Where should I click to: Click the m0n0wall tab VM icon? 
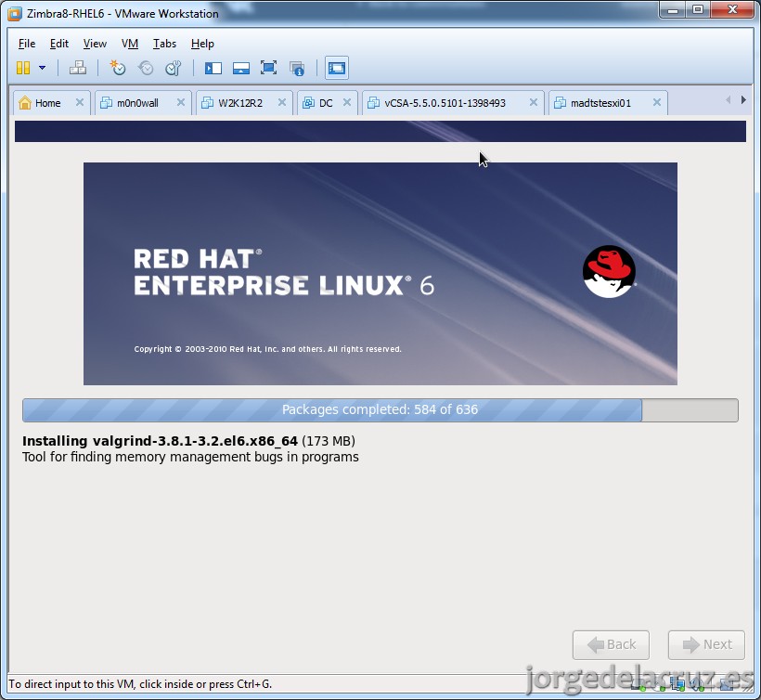[x=106, y=102]
